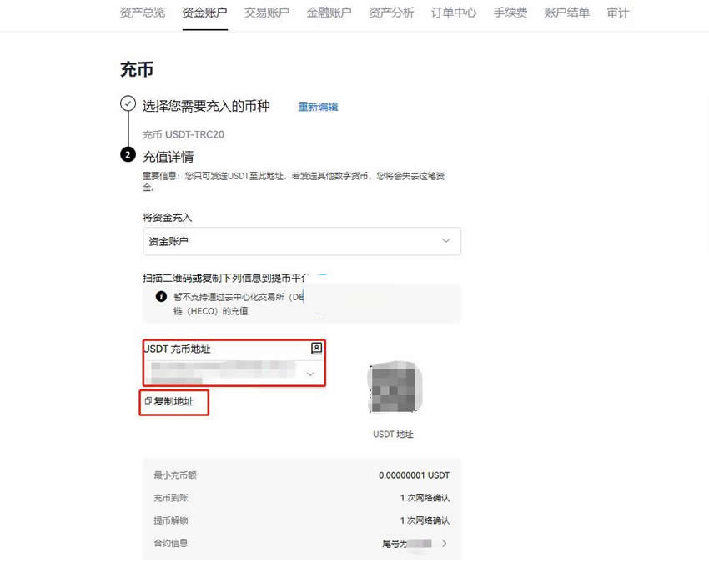Go to the 金融账户 tab
709x588 pixels.
(x=329, y=13)
